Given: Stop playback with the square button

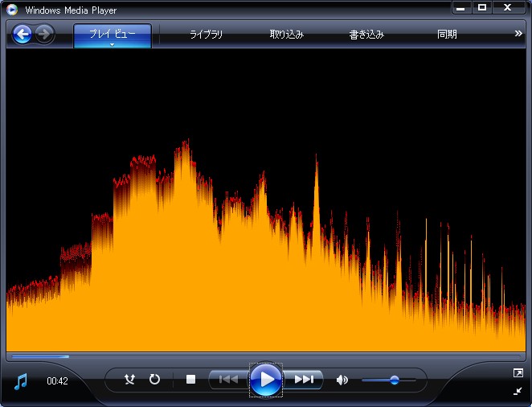Looking at the screenshot, I should point(191,379).
